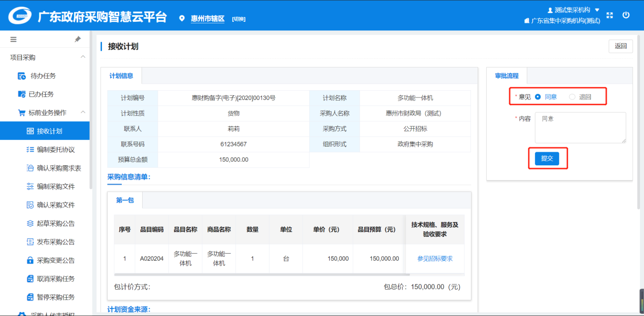Click the hamburger menu collapse icon

coord(14,39)
